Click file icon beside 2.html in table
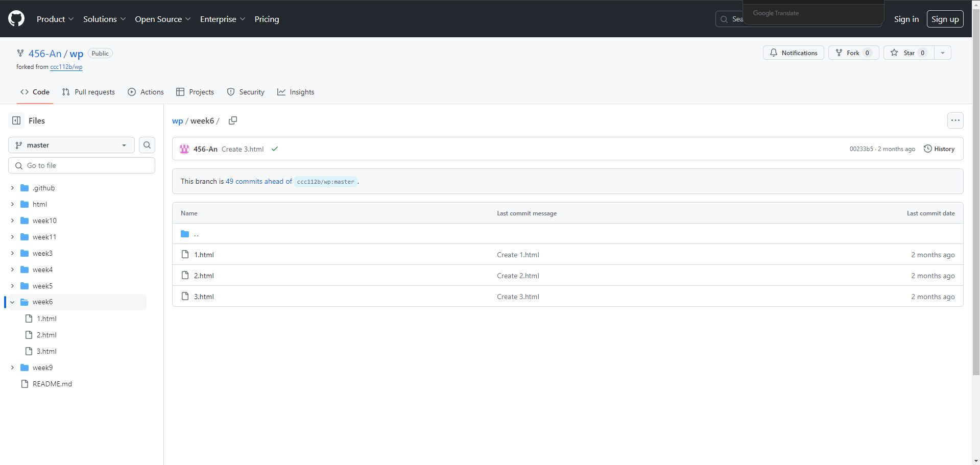Viewport: 980px width, 465px height. 185,275
